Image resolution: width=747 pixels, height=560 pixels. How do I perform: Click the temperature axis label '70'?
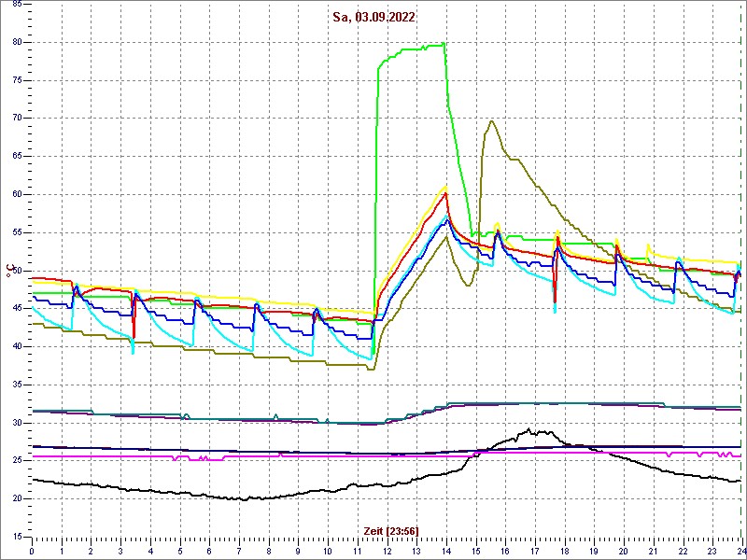tap(15, 119)
